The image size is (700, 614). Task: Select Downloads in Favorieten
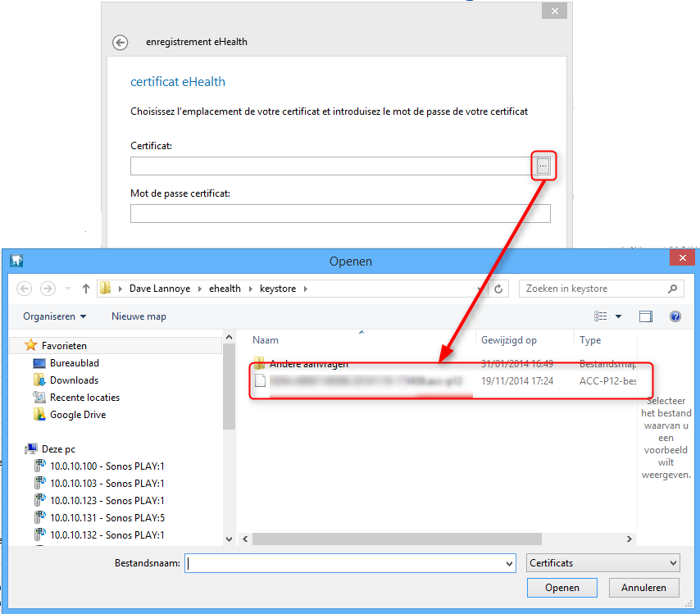pos(74,380)
